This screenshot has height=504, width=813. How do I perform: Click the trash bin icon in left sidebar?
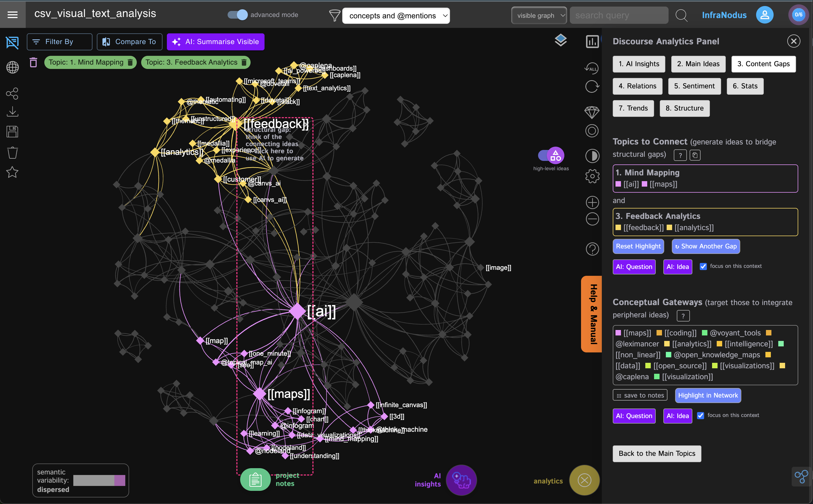pyautogui.click(x=12, y=153)
